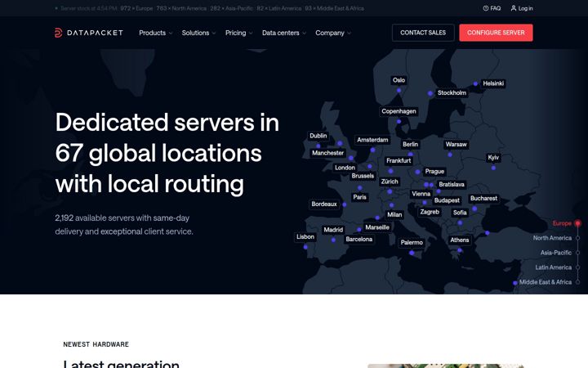
Task: Click the Stockholm map label
Action: (452, 92)
